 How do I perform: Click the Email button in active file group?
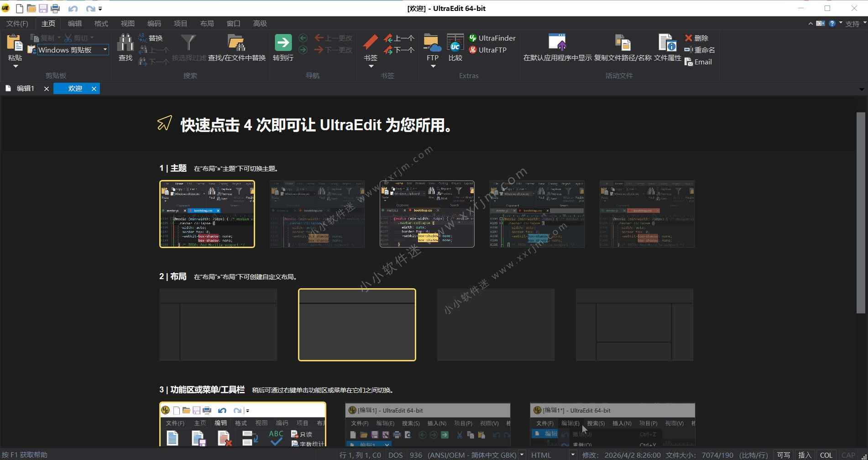[698, 62]
